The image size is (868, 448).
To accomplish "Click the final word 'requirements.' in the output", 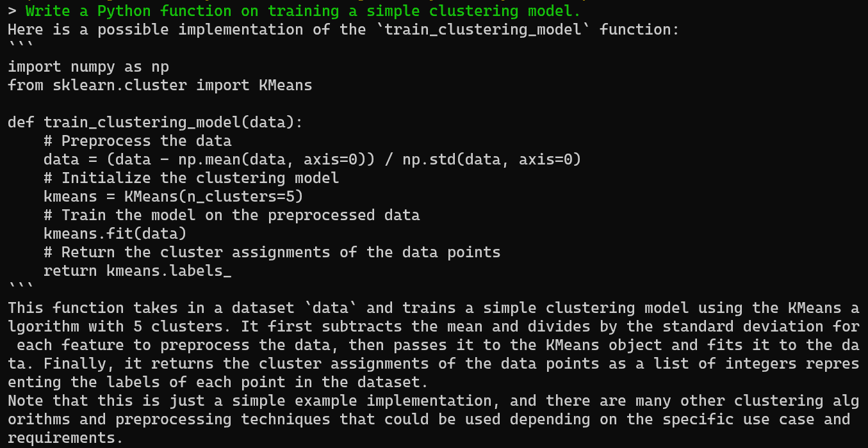I will 66,438.
